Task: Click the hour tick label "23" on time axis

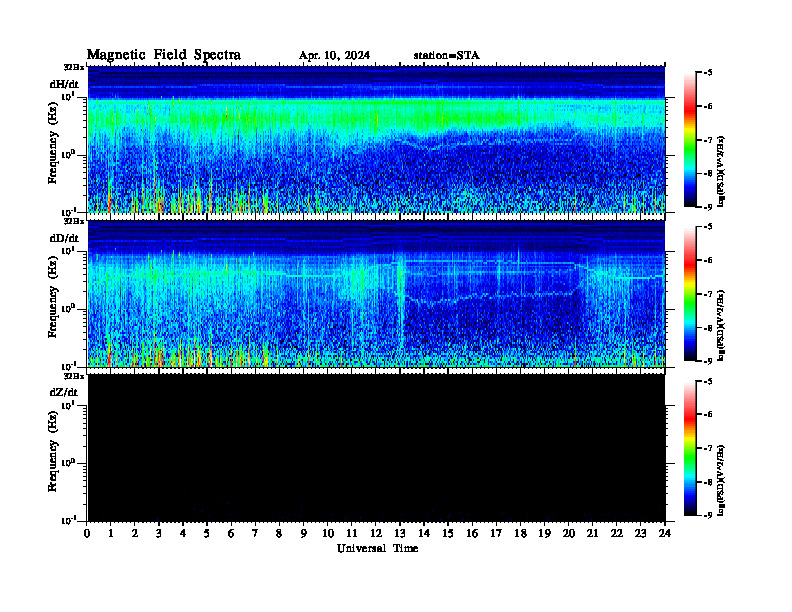Action: click(x=640, y=534)
